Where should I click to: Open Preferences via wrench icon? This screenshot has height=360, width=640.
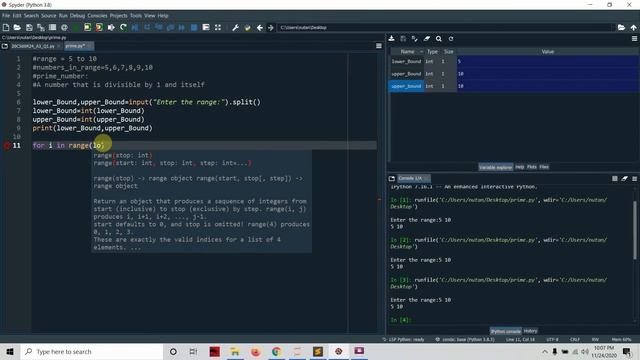point(236,27)
